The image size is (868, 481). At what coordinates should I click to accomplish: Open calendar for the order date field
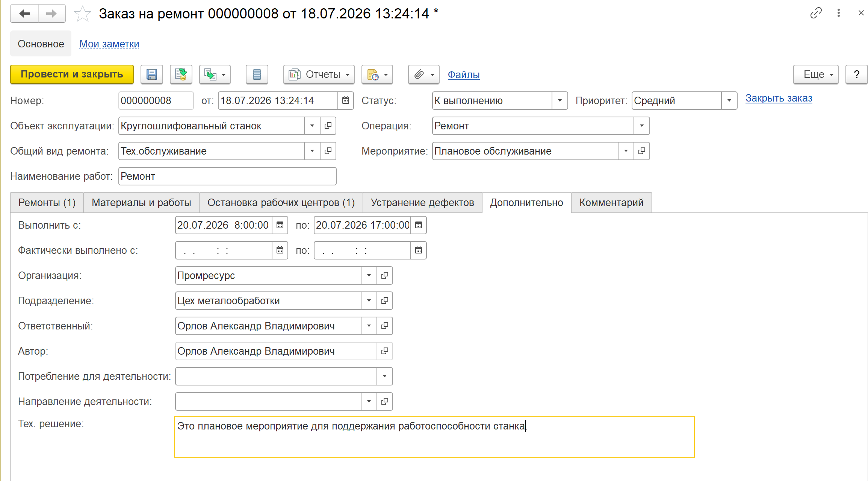coord(345,101)
